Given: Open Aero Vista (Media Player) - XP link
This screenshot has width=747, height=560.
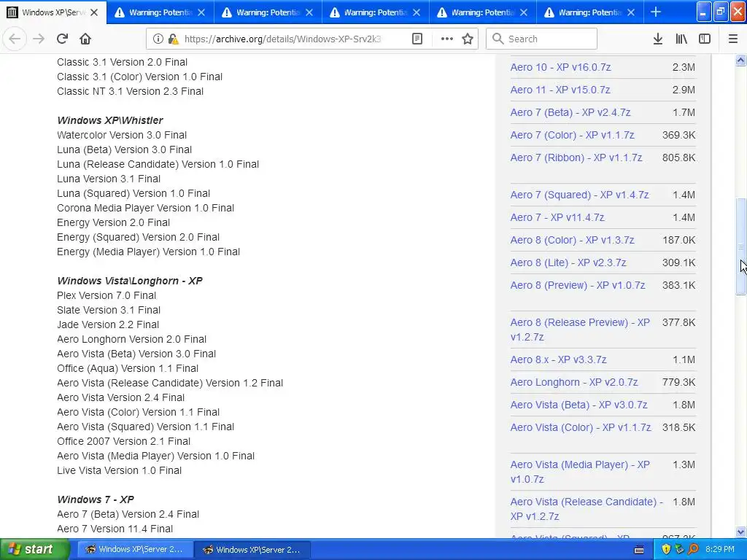Looking at the screenshot, I should (580, 472).
